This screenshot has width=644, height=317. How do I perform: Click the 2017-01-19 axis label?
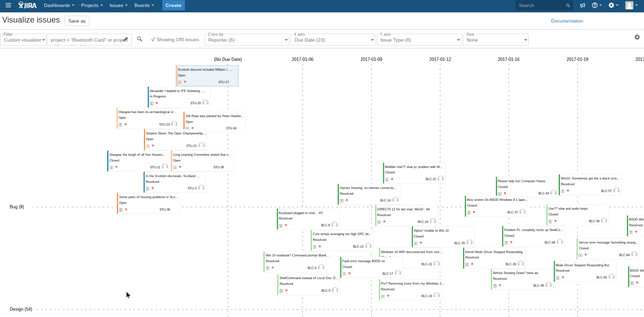(x=577, y=59)
